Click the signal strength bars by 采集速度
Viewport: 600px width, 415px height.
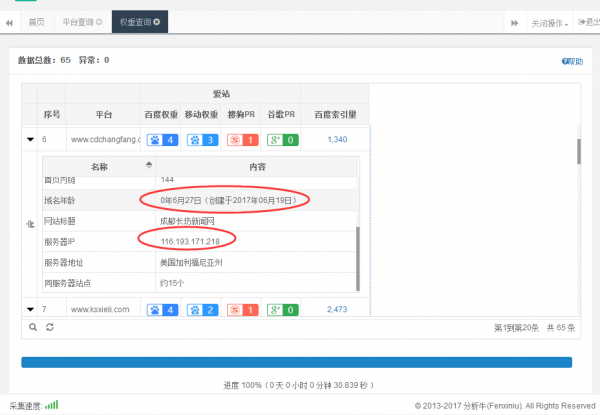click(51, 405)
